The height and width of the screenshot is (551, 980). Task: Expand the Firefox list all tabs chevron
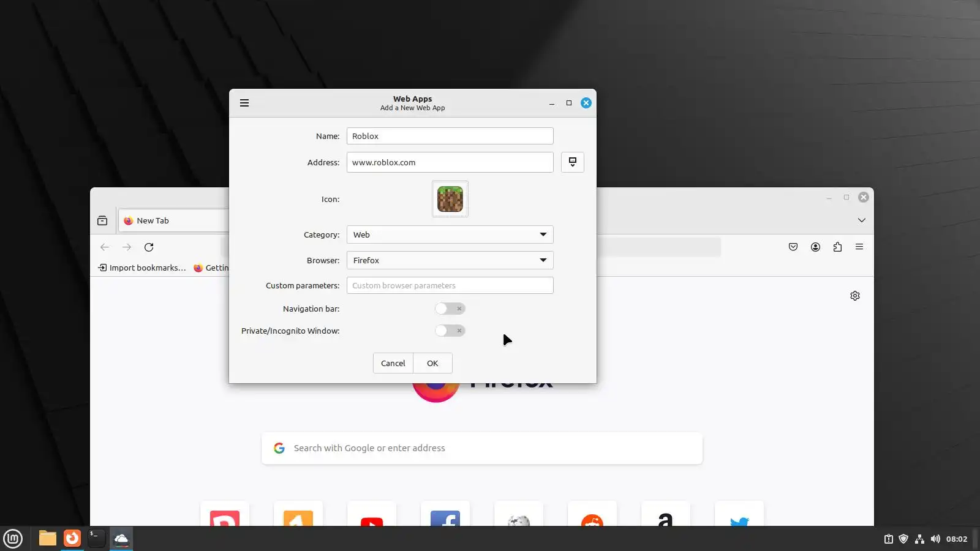click(x=862, y=220)
